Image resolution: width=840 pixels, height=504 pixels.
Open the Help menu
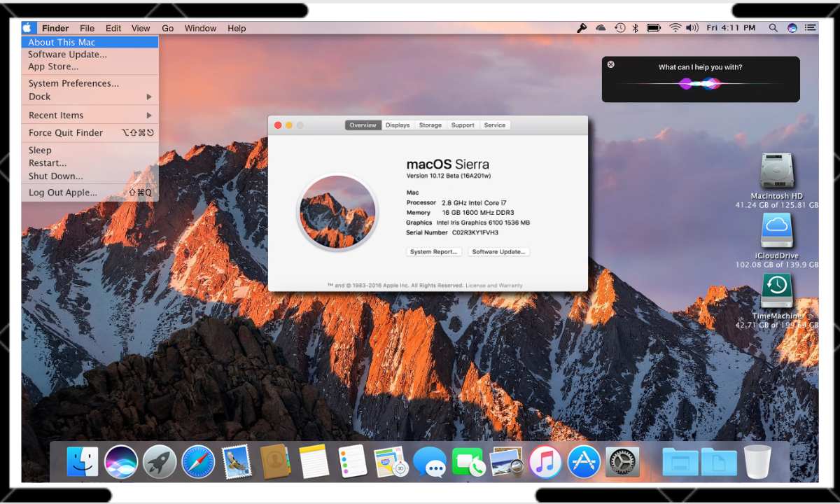pos(237,28)
